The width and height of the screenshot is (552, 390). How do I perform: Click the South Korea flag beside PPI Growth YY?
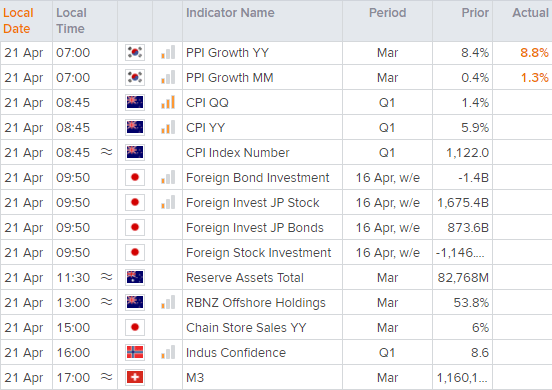(135, 52)
